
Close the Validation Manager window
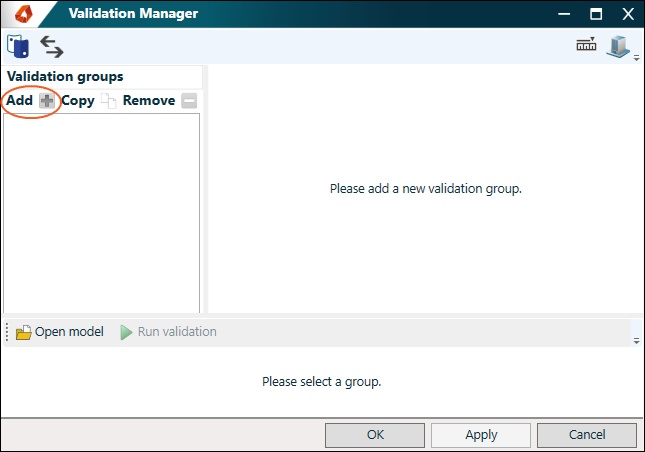pos(628,14)
